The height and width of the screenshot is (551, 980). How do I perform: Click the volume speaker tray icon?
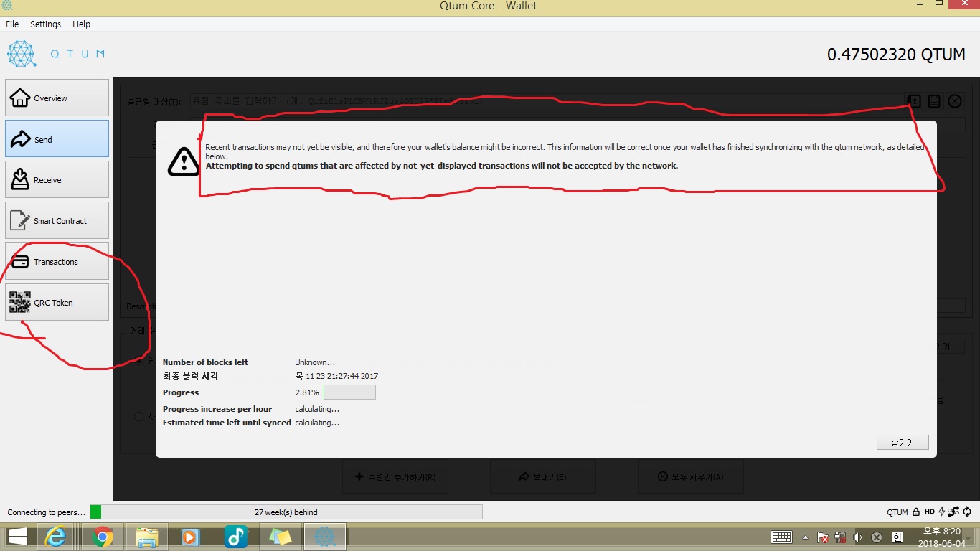(857, 537)
